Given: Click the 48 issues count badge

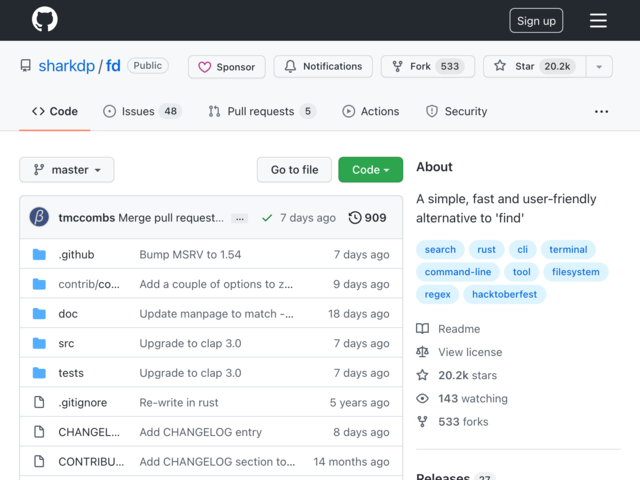Looking at the screenshot, I should [171, 111].
